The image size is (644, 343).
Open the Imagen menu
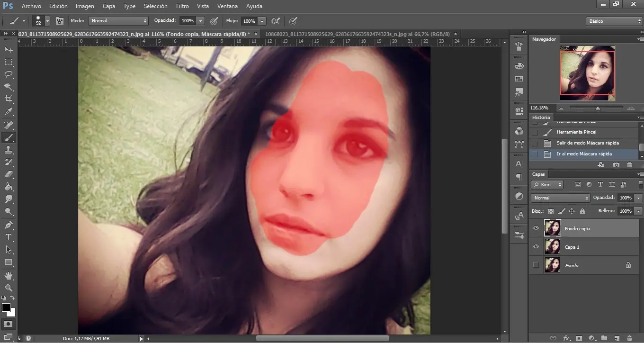click(x=85, y=6)
